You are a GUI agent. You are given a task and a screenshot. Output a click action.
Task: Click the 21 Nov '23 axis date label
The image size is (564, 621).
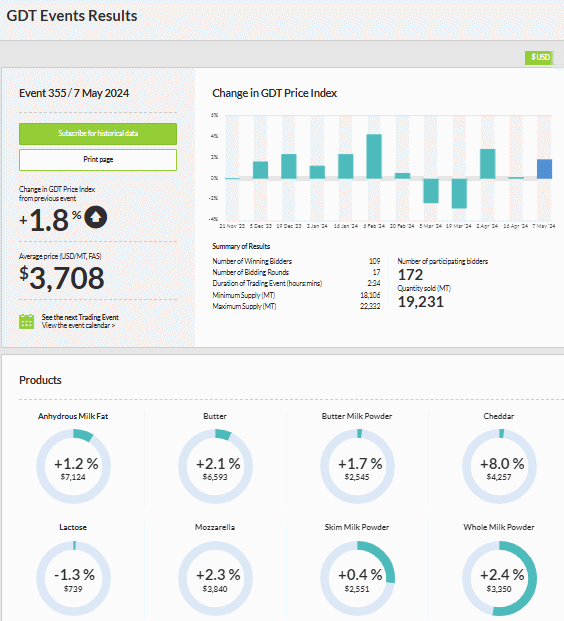pyautogui.click(x=232, y=226)
